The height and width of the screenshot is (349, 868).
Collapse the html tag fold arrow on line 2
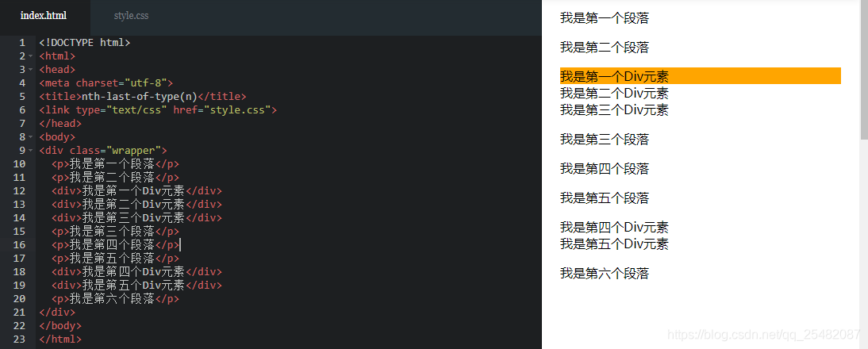point(32,56)
